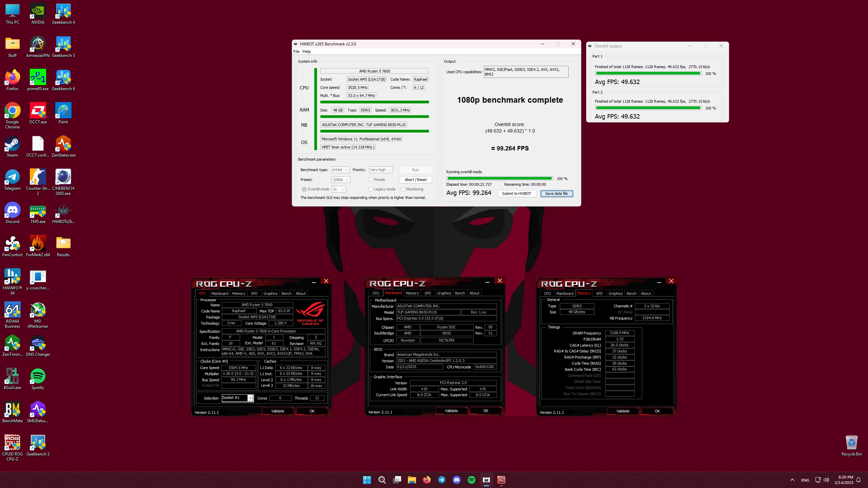
Task: Open taskbar Search icon
Action: (x=382, y=480)
